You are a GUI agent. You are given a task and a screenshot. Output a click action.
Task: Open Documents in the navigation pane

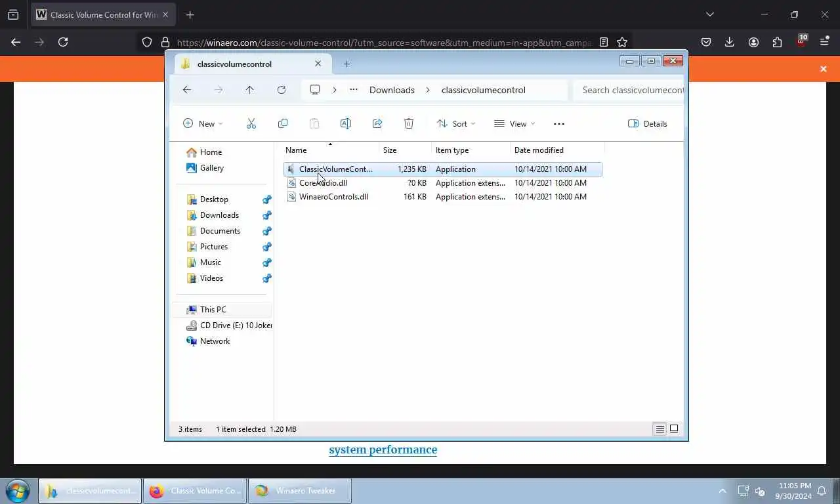(220, 230)
